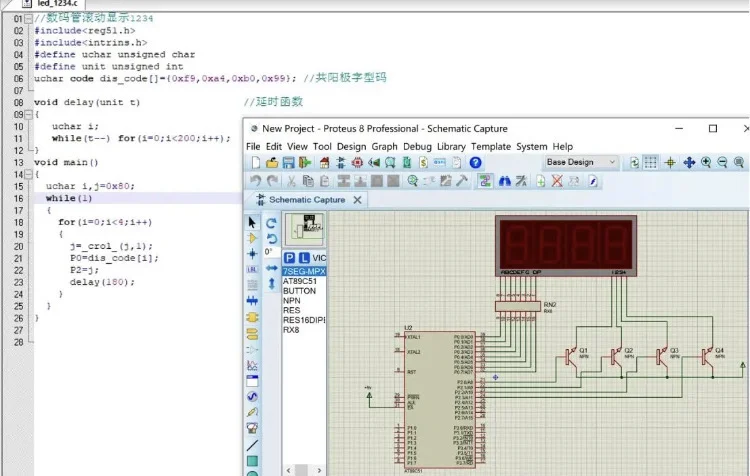Open Schematic Capture toolbar icon
This screenshot has width=750, height=476.
pyautogui.click(x=341, y=163)
